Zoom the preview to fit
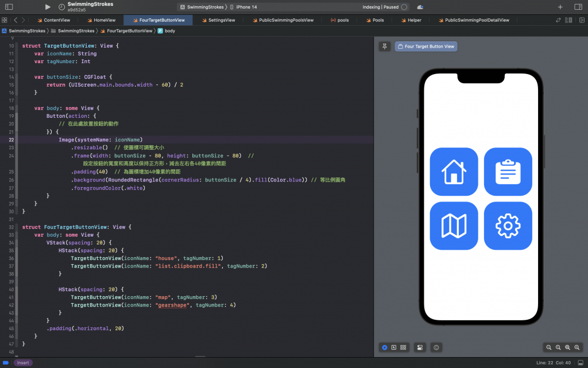The height and width of the screenshot is (368, 588). click(x=567, y=347)
